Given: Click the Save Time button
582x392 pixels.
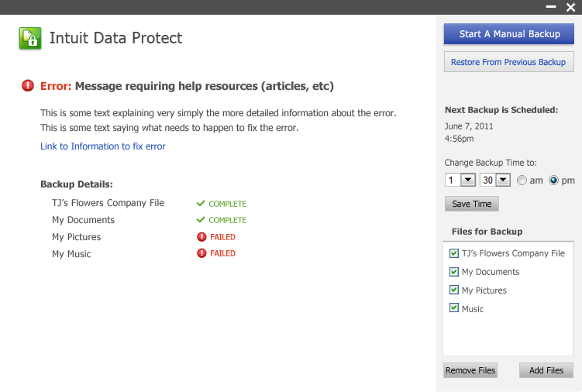Looking at the screenshot, I should click(x=472, y=204).
